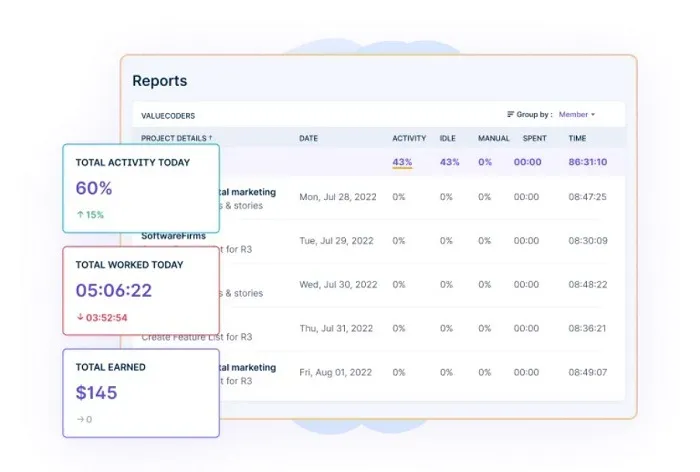700x472 pixels.
Task: Click the red 03:52:54 decrease indicator
Action: [x=102, y=317]
